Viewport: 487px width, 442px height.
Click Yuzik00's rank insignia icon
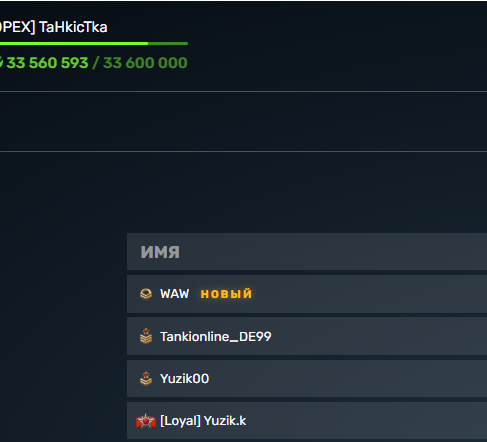pos(146,379)
